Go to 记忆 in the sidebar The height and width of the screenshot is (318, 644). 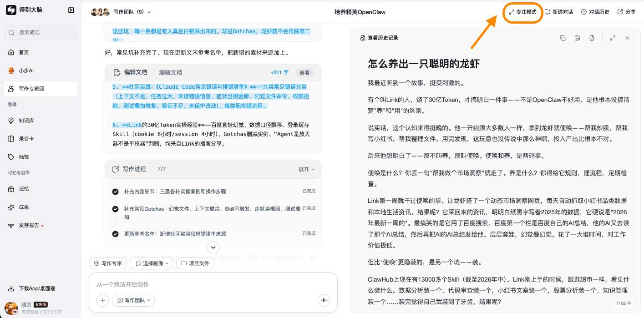41,189
